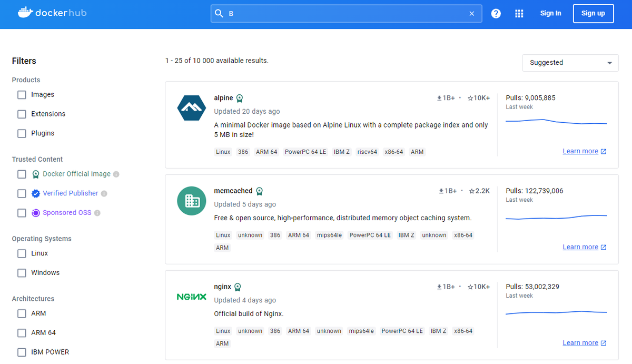
Task: Click official image badge next to nginx
Action: [238, 287]
